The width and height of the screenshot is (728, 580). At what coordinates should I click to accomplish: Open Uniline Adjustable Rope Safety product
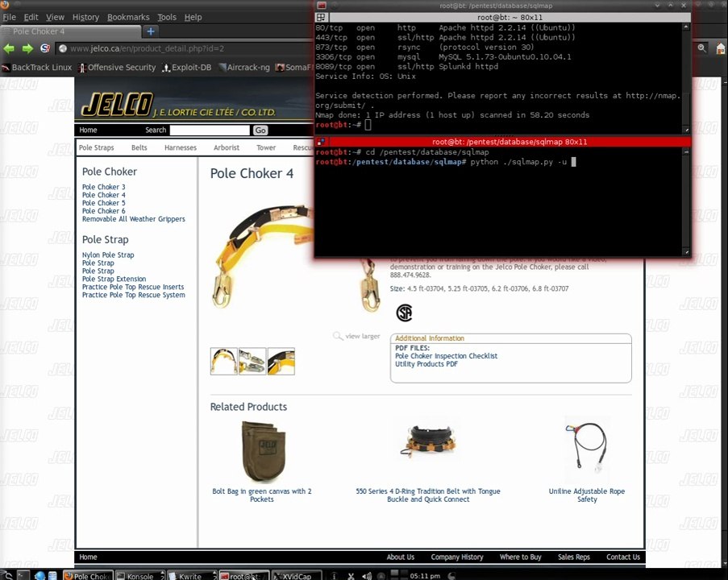pyautogui.click(x=587, y=495)
